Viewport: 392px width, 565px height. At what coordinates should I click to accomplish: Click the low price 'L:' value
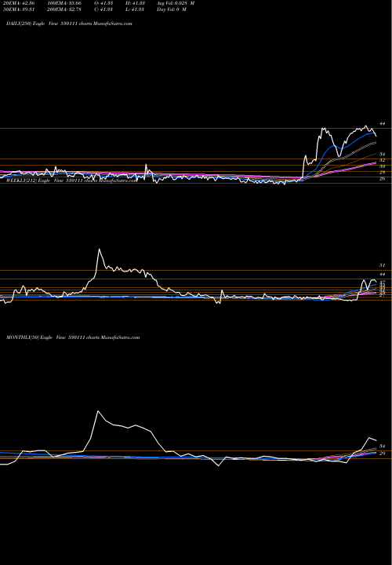click(x=133, y=9)
